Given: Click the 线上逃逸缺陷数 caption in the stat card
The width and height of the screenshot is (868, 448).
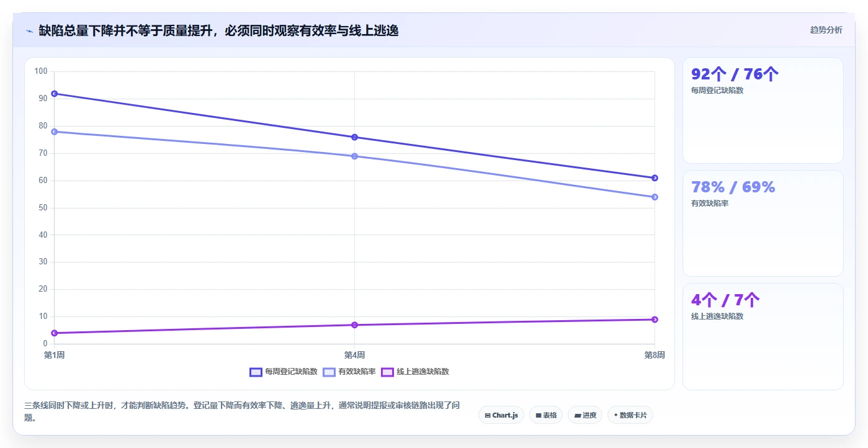Looking at the screenshot, I should pyautogui.click(x=717, y=316).
